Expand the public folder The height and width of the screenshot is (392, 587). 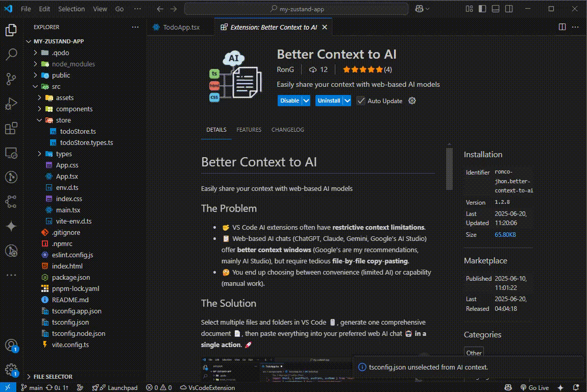tap(36, 75)
